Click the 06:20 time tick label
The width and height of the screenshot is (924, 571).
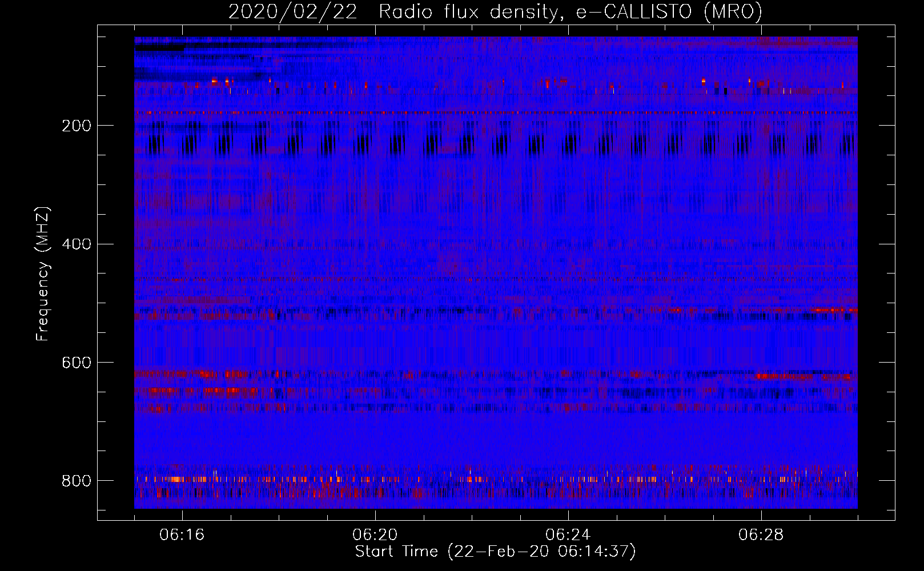coord(375,535)
